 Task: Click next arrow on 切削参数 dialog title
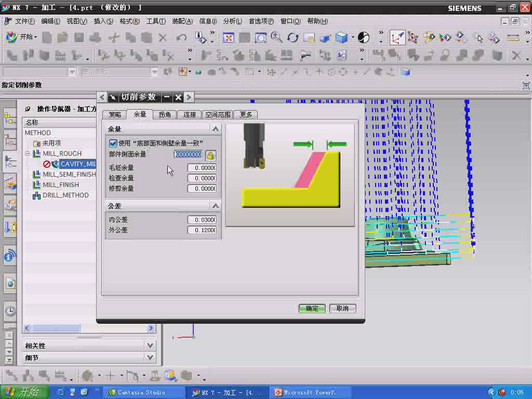pyautogui.click(x=189, y=97)
